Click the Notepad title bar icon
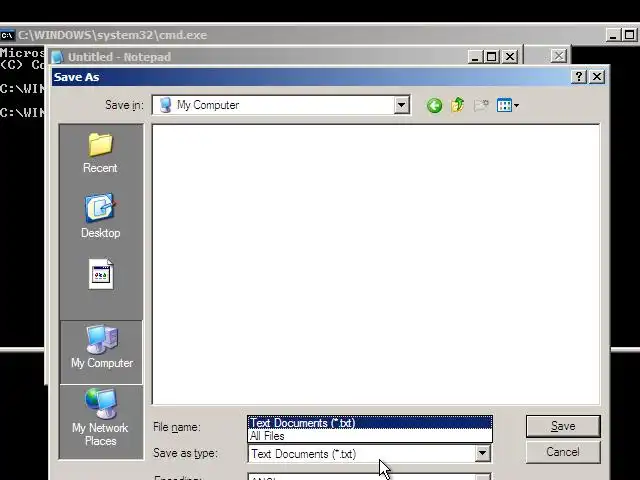This screenshot has height=480, width=640. click(x=57, y=57)
